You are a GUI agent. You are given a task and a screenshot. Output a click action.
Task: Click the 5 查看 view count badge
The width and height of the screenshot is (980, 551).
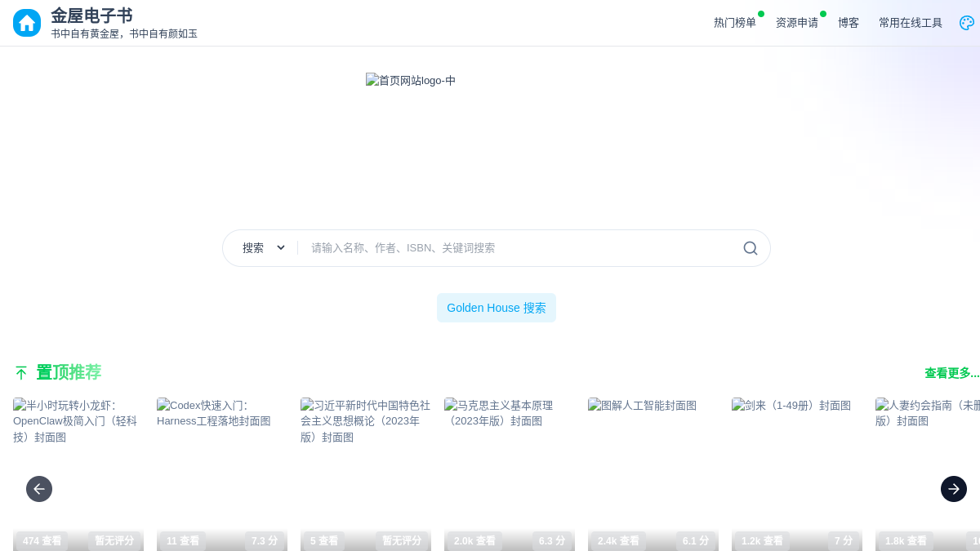tap(324, 540)
